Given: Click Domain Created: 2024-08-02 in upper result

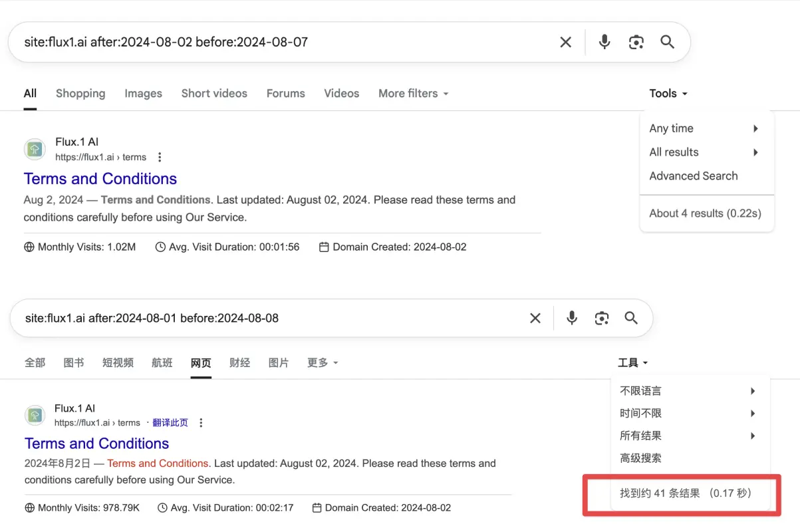Looking at the screenshot, I should point(400,247).
